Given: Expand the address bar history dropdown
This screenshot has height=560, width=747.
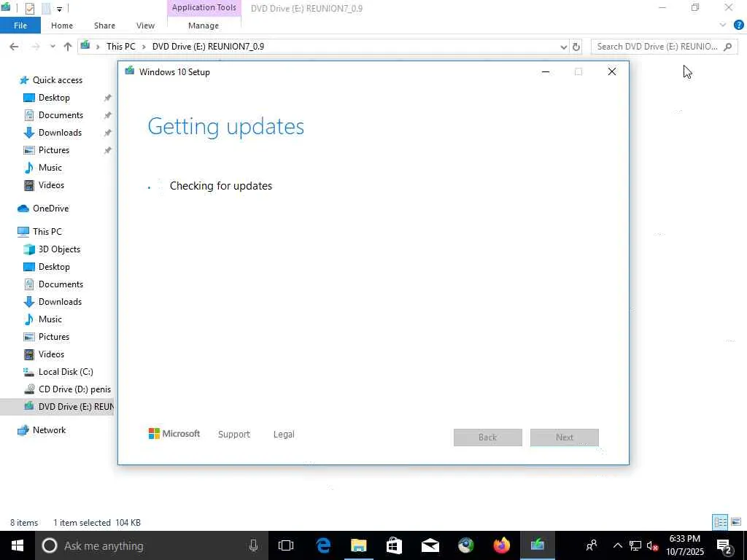Looking at the screenshot, I should pos(564,47).
